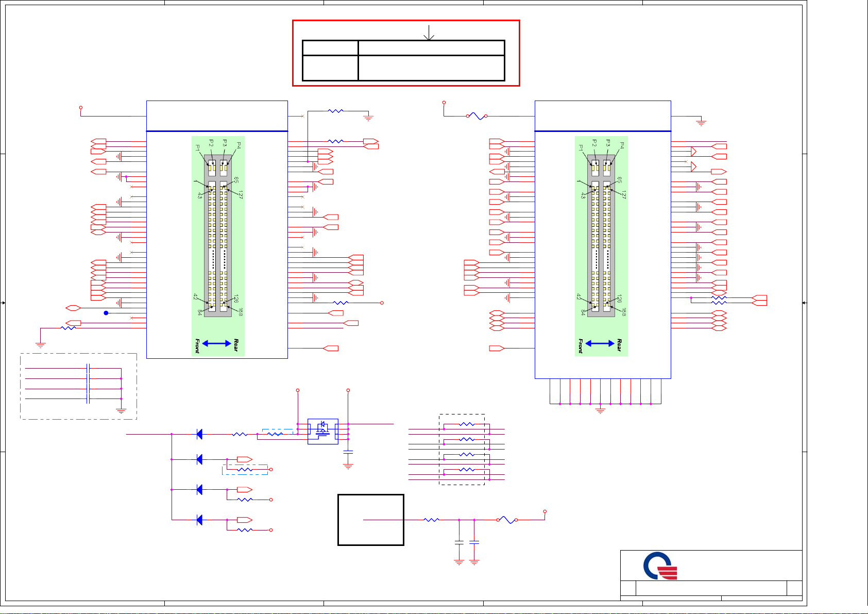Click the capacitor below the MOSFET block
This screenshot has width=868, height=614.
tap(348, 452)
